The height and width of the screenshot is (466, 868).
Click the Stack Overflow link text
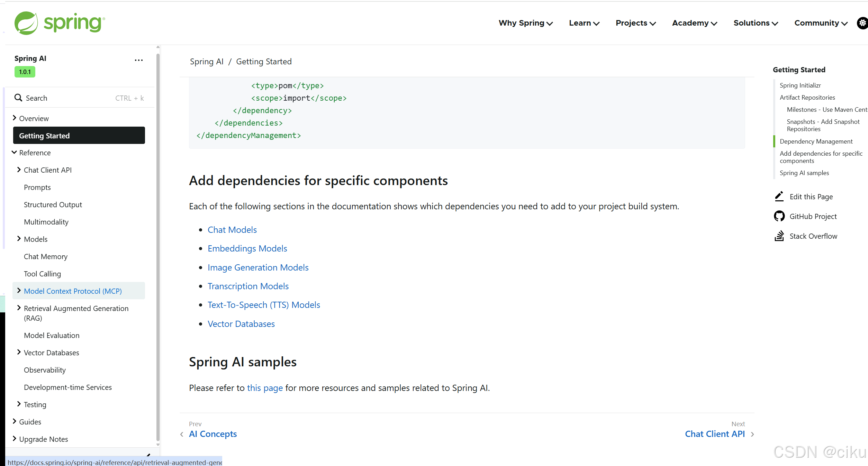click(813, 236)
